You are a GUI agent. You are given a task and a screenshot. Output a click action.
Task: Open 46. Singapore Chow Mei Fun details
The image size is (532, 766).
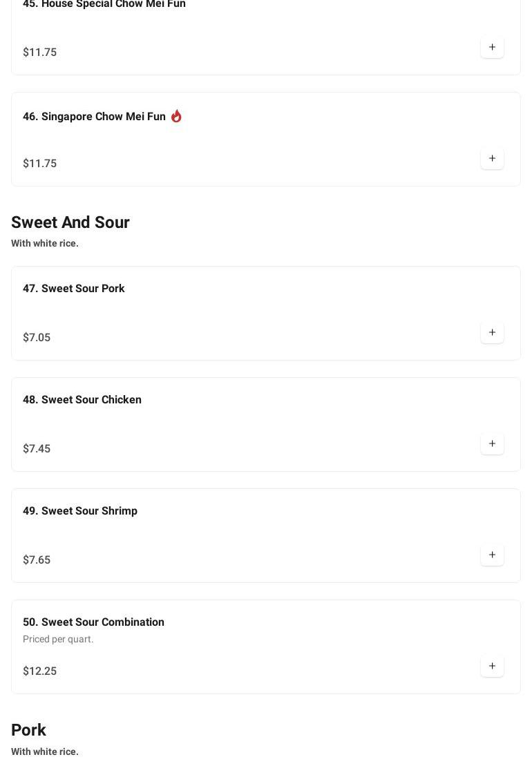point(94,117)
